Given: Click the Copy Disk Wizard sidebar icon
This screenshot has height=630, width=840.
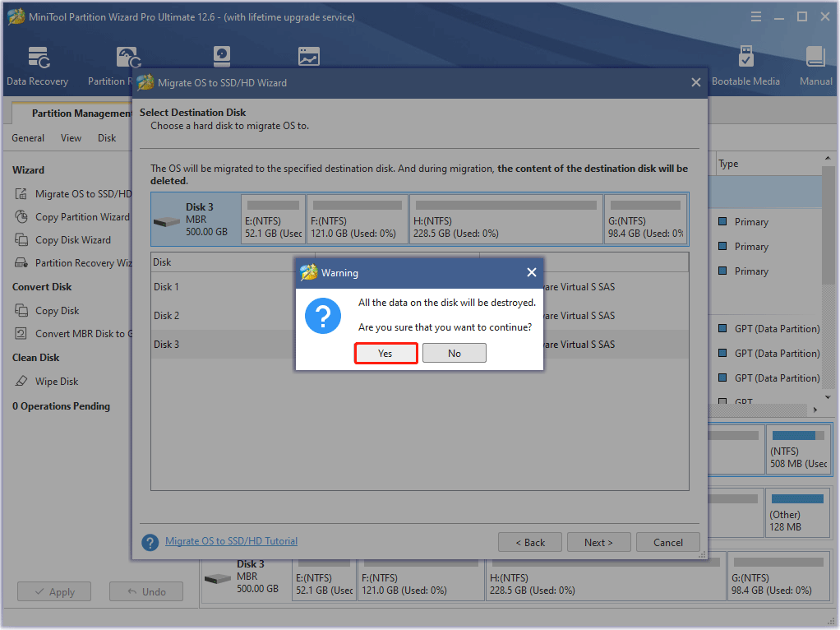Looking at the screenshot, I should coord(21,239).
